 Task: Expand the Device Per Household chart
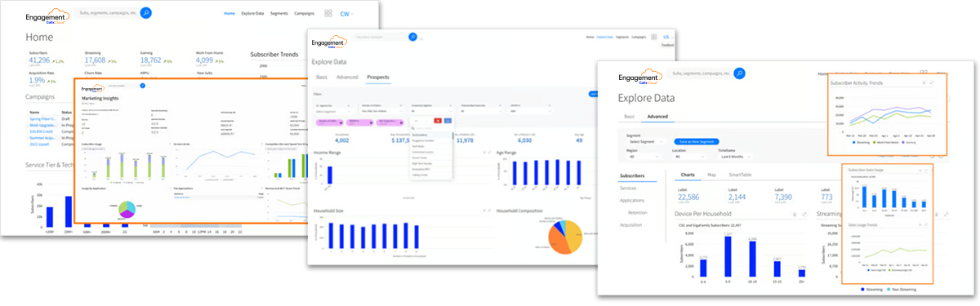click(x=804, y=215)
